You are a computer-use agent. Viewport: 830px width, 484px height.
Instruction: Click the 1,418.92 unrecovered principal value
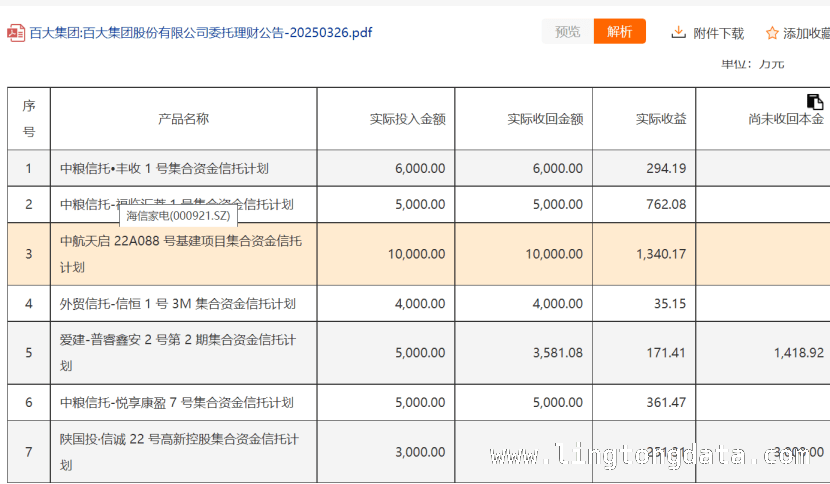pyautogui.click(x=799, y=353)
